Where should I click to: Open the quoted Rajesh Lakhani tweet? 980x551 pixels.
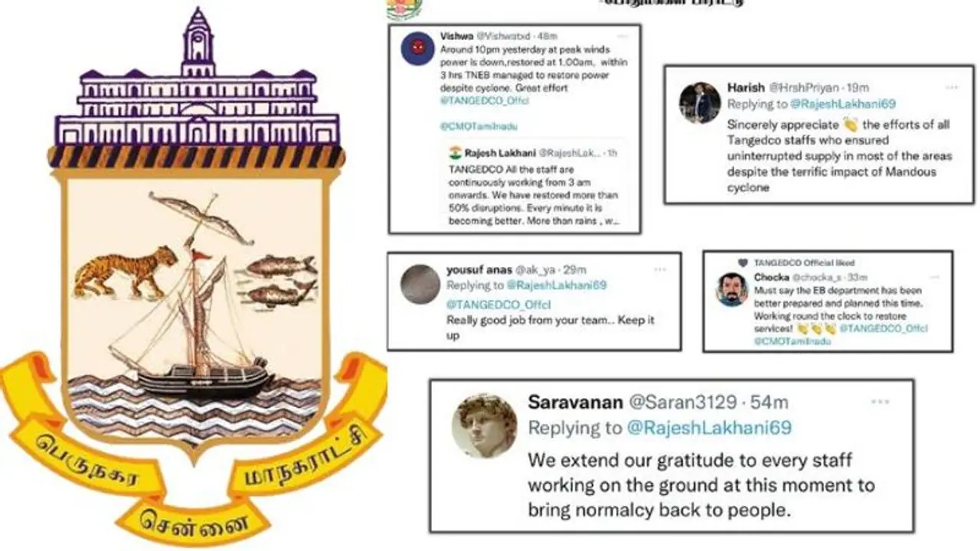(534, 187)
